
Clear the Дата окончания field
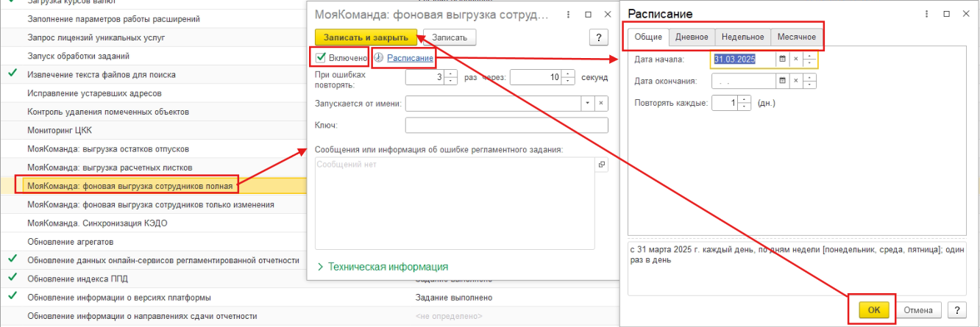(x=795, y=82)
